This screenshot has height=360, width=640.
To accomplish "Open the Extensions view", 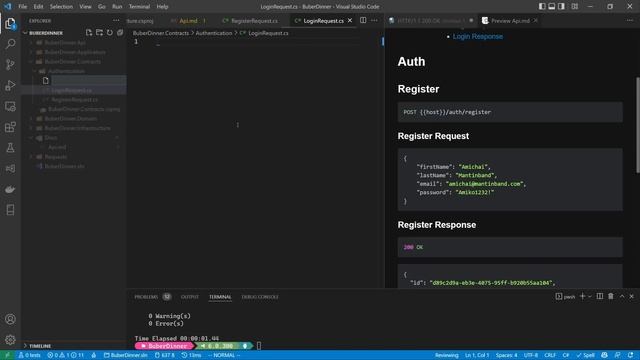I will (10, 127).
